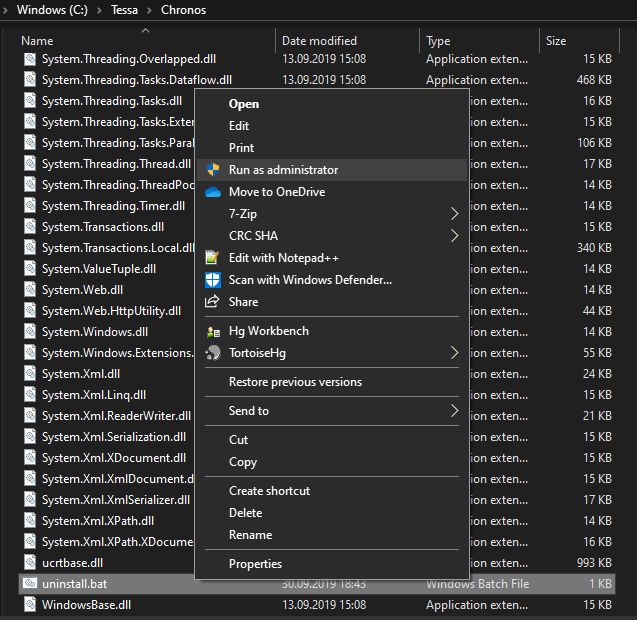The height and width of the screenshot is (620, 637).
Task: Click the uninstall.bat file icon
Action: (x=30, y=584)
